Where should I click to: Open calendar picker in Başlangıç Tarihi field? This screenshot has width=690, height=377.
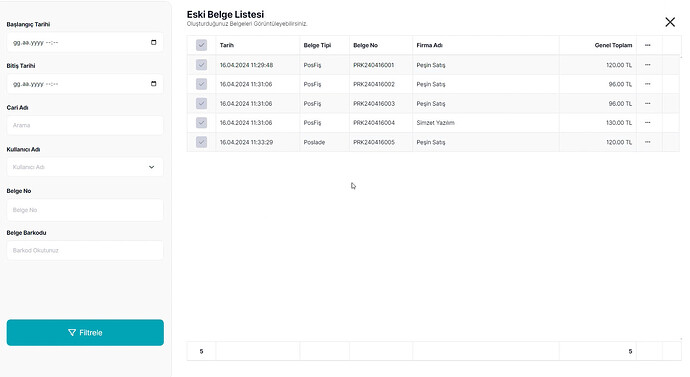tap(154, 42)
